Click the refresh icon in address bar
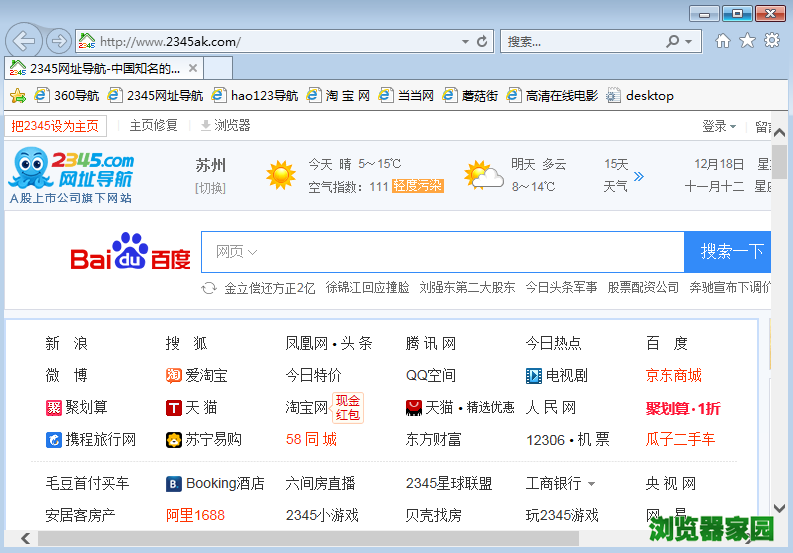Viewport: 793px width, 553px height. [x=482, y=41]
